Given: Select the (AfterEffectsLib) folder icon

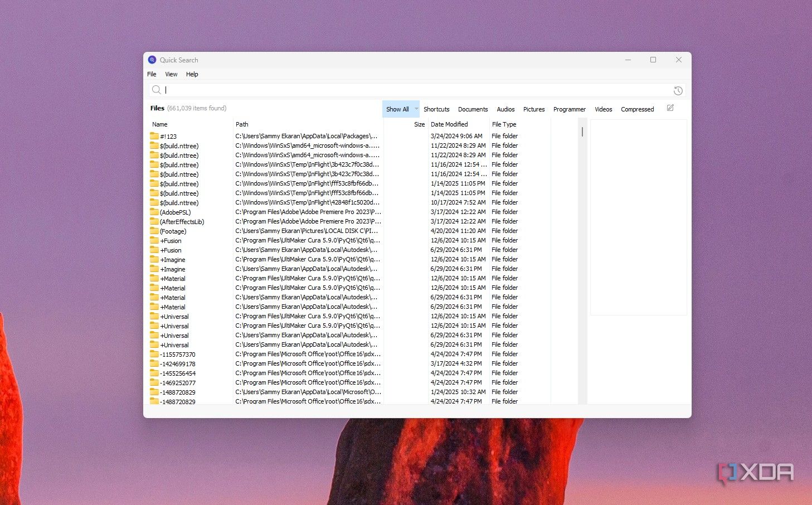Looking at the screenshot, I should point(154,221).
